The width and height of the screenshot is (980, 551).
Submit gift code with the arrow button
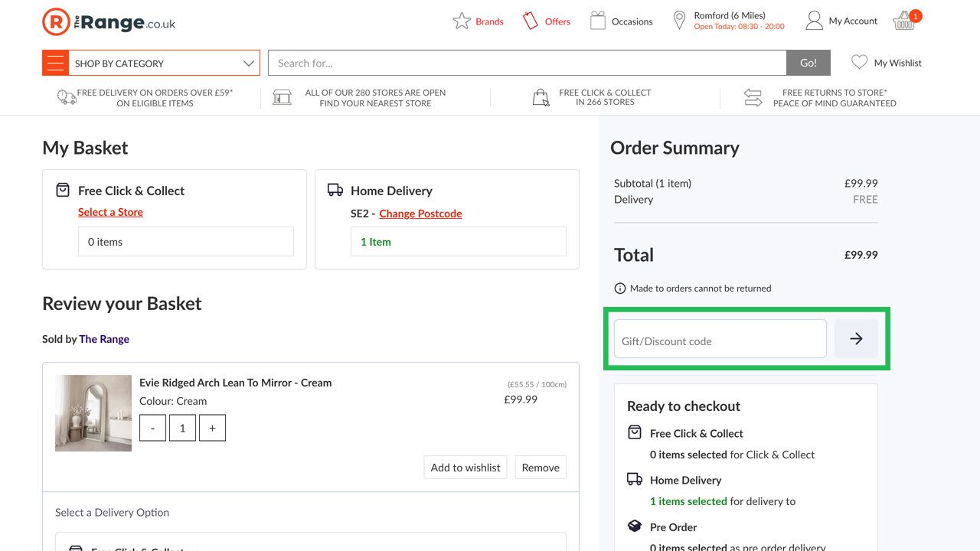[855, 338]
